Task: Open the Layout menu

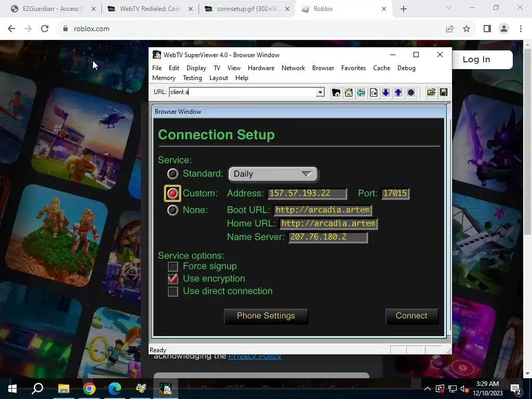Action: pyautogui.click(x=219, y=78)
